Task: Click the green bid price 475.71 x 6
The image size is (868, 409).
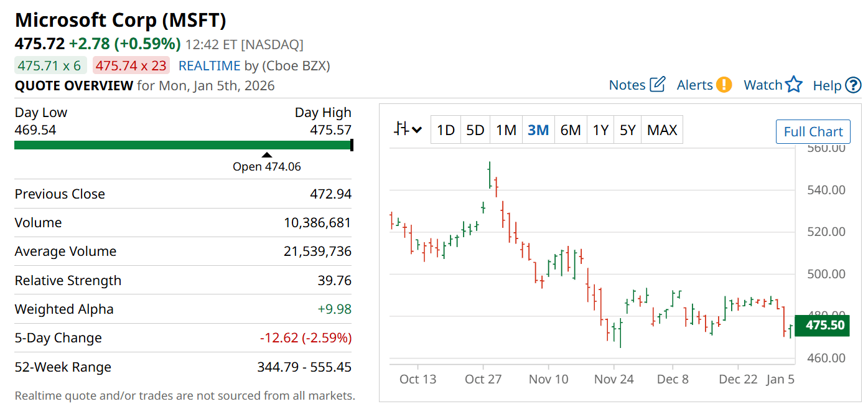Action: (50, 66)
